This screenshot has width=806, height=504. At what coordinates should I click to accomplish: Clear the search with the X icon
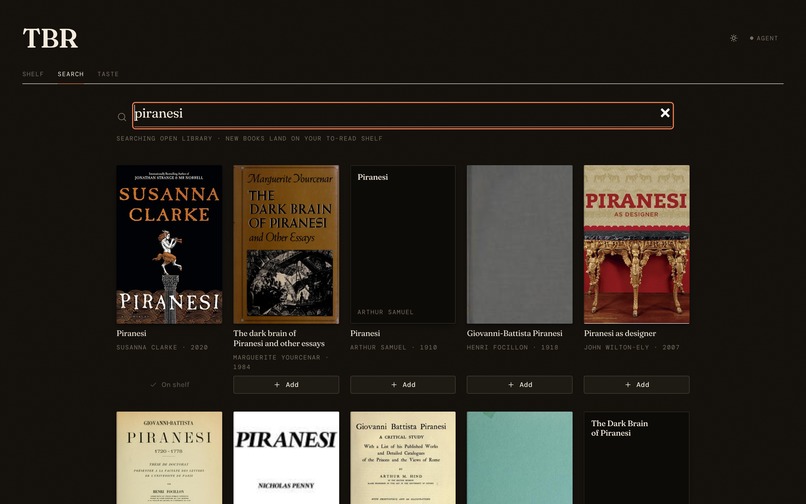coord(665,113)
